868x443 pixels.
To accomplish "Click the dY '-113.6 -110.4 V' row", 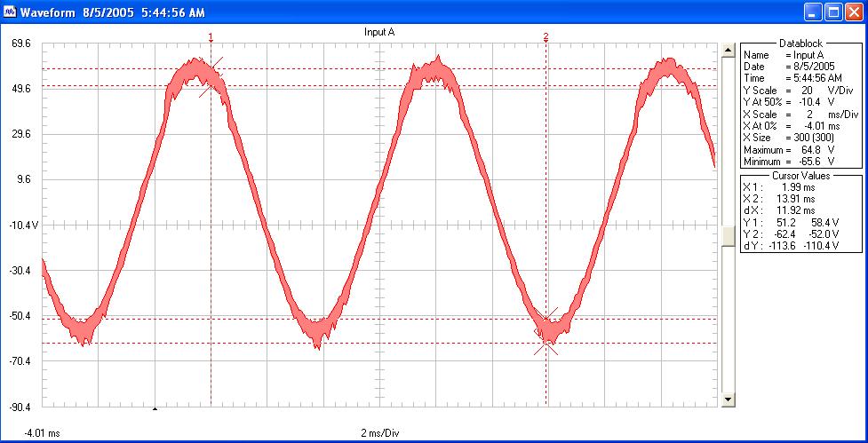I will point(791,246).
